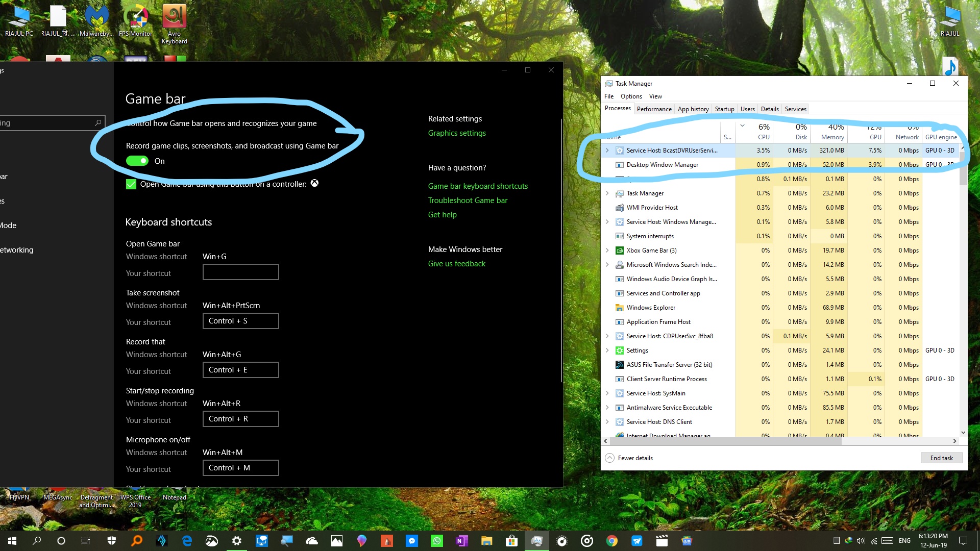Sort processes by CPU column header
This screenshot has height=551, width=980.
coord(754,132)
